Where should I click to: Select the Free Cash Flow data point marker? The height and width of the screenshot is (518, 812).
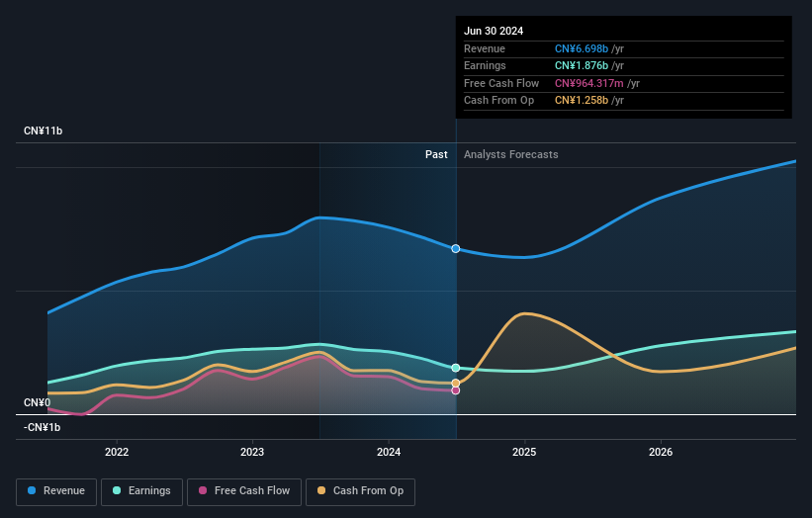click(456, 390)
